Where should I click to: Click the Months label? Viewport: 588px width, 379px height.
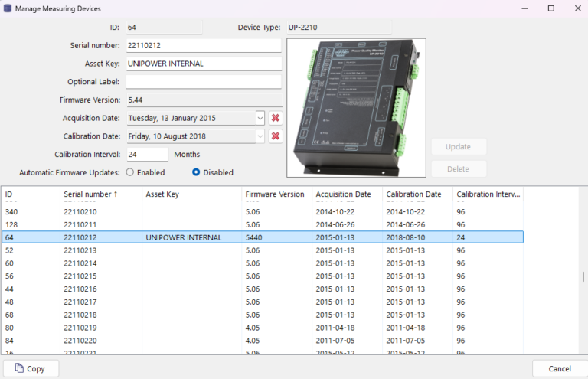[187, 154]
